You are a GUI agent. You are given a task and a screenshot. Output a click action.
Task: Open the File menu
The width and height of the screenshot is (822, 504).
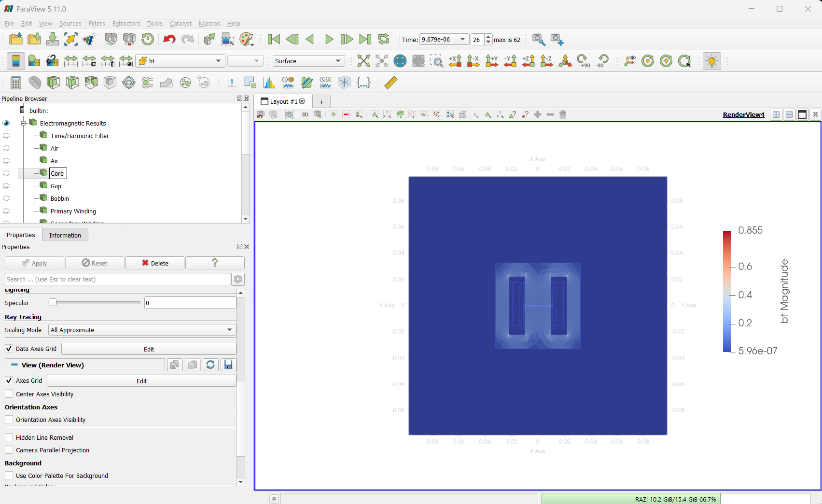click(x=9, y=23)
